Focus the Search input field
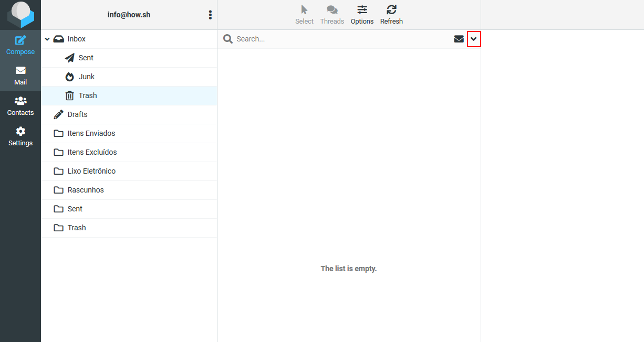 pos(342,39)
